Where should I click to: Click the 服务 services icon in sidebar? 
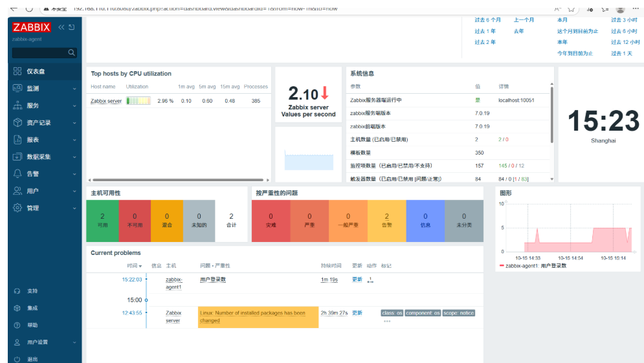point(17,105)
